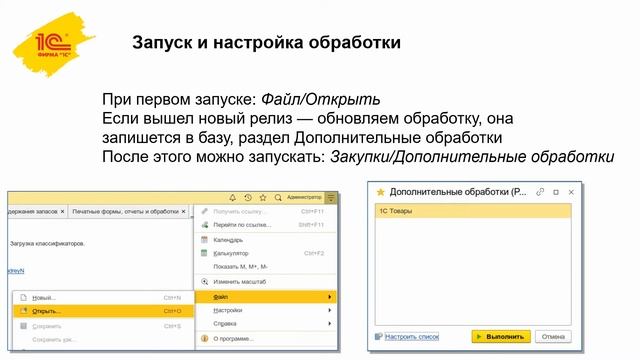Click the new document icon beside Новый
The width and height of the screenshot is (640, 360).
coord(24,298)
